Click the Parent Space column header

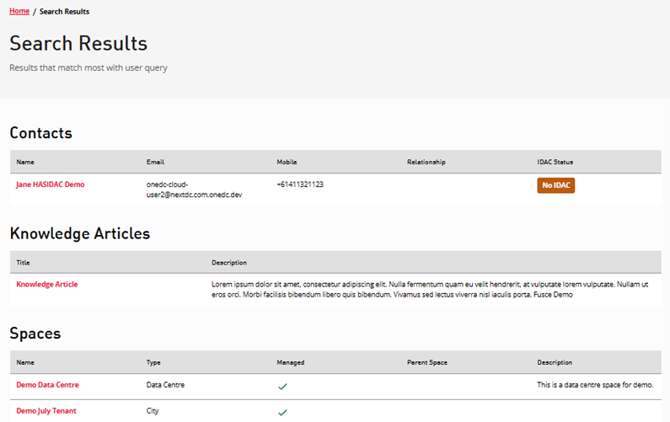428,363
